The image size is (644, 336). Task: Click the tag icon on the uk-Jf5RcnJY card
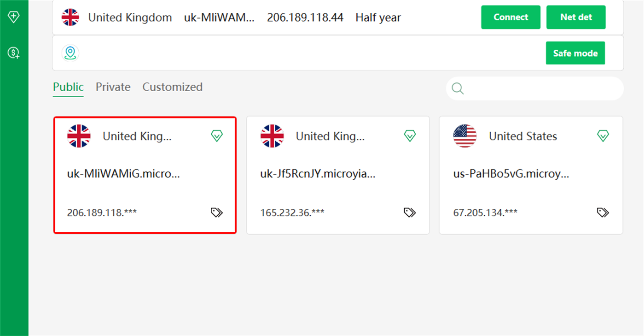(409, 212)
